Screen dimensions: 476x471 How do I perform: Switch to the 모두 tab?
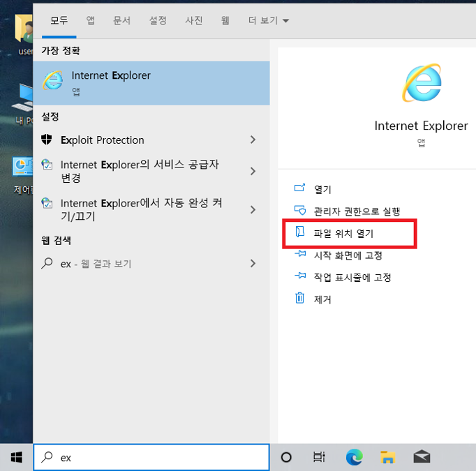point(59,20)
